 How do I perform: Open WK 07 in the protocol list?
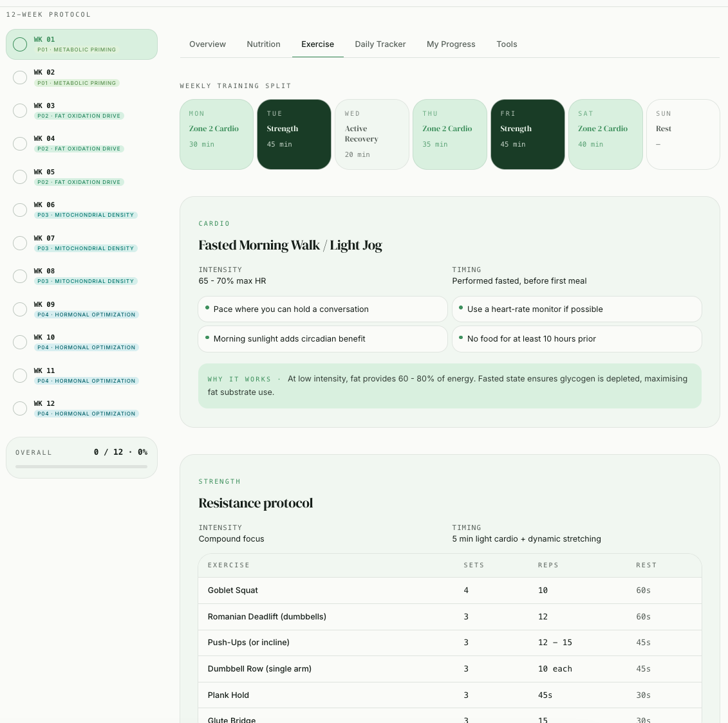[x=82, y=243]
